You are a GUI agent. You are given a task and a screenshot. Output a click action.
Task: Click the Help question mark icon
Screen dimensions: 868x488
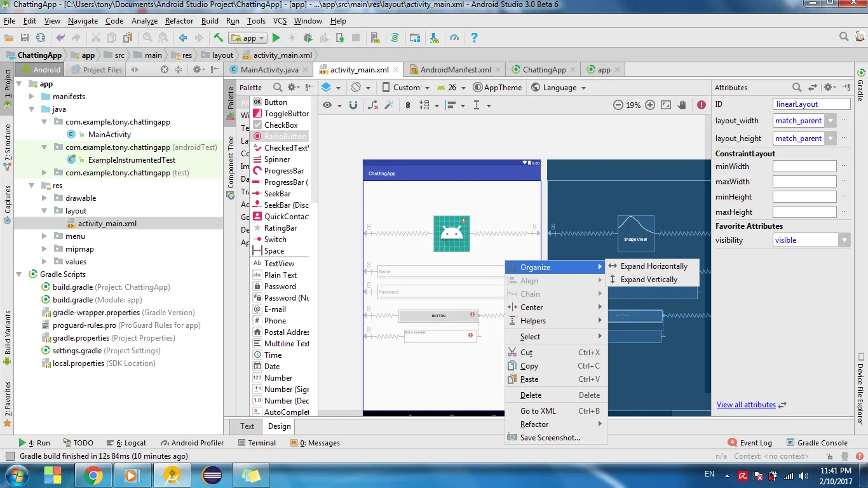pos(474,38)
